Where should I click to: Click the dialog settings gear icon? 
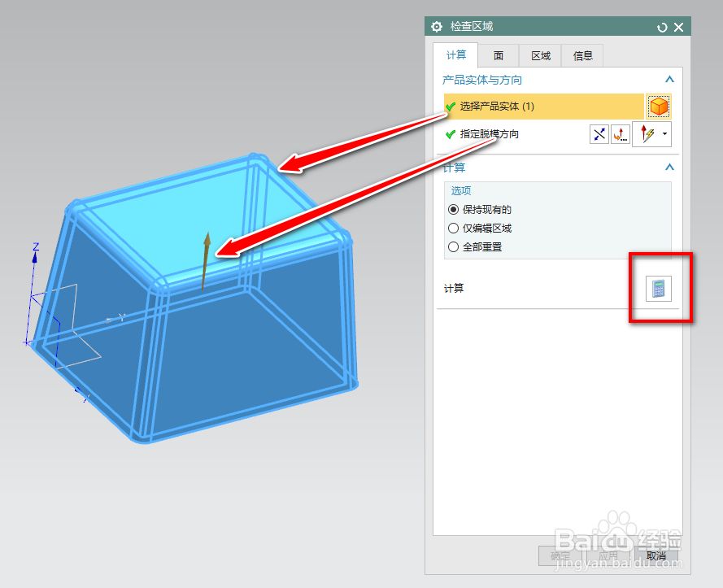point(436,27)
